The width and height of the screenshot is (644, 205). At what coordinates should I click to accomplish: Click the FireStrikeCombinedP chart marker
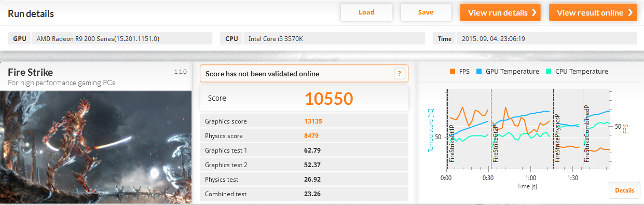pos(587,133)
